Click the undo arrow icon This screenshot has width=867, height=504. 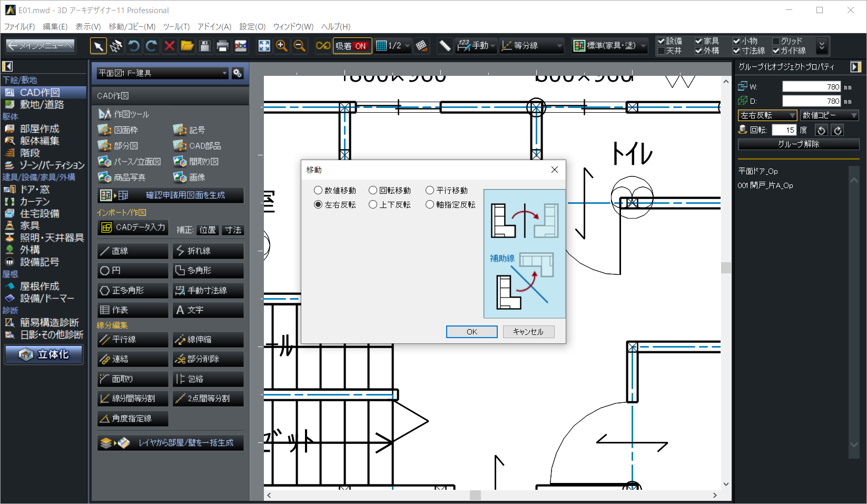tap(134, 46)
